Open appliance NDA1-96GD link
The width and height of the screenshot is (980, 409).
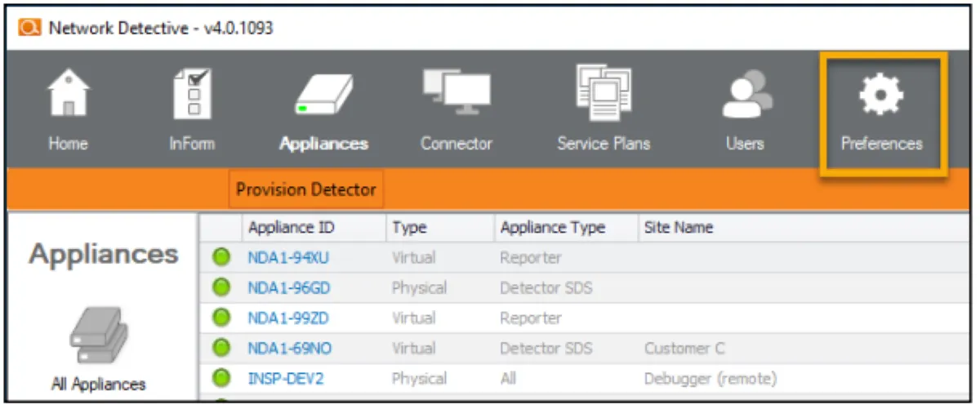click(x=289, y=288)
